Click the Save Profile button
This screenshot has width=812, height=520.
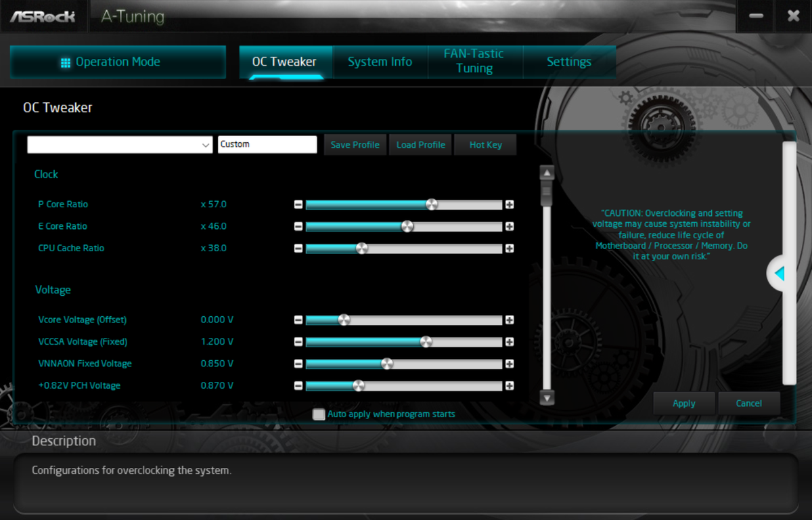[x=355, y=145]
